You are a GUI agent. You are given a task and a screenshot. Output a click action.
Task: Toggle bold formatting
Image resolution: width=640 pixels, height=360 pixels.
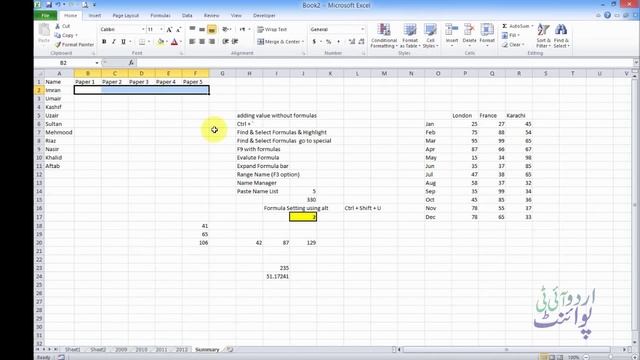(104, 42)
